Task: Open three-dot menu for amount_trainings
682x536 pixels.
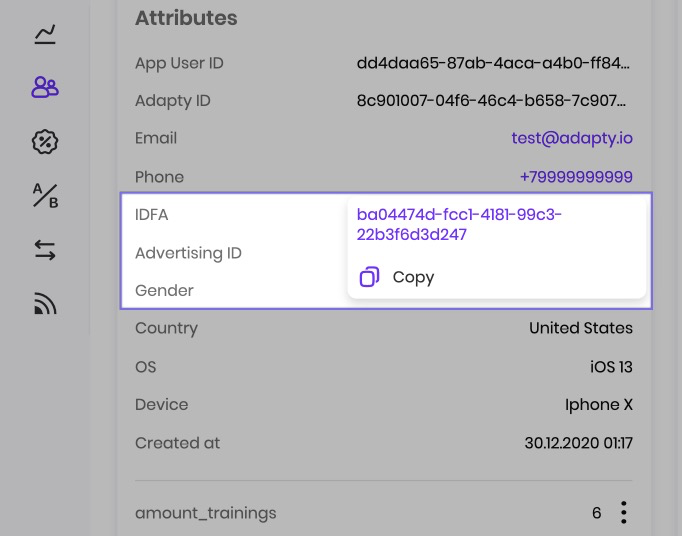Action: (623, 513)
